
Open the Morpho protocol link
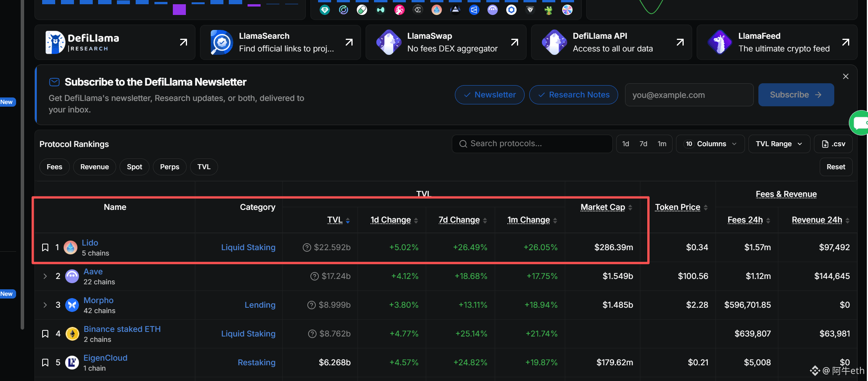[x=98, y=300]
